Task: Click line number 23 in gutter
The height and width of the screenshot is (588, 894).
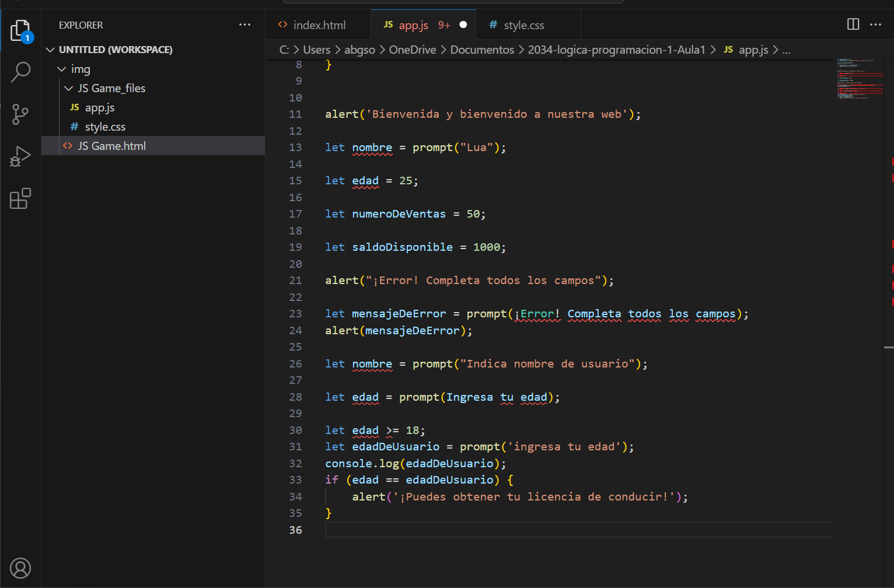Action: (x=295, y=314)
